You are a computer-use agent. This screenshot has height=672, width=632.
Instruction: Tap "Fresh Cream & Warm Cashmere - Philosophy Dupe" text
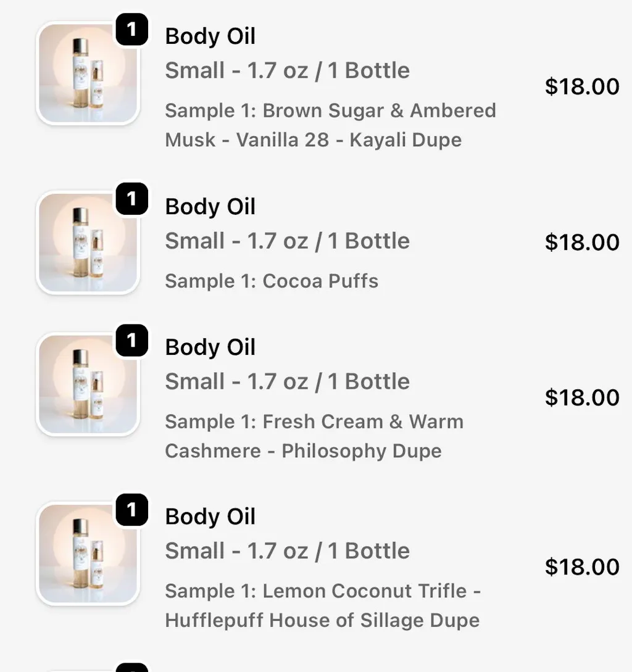[x=314, y=436]
